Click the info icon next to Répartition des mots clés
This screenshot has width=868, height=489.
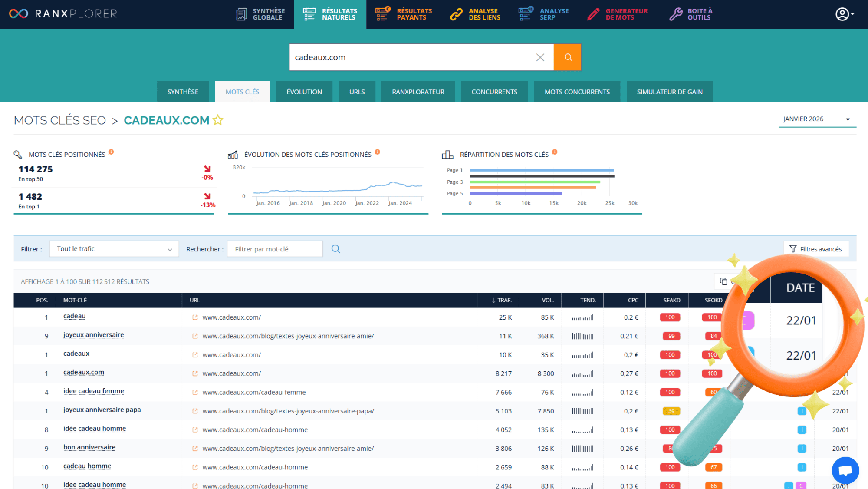tap(555, 152)
